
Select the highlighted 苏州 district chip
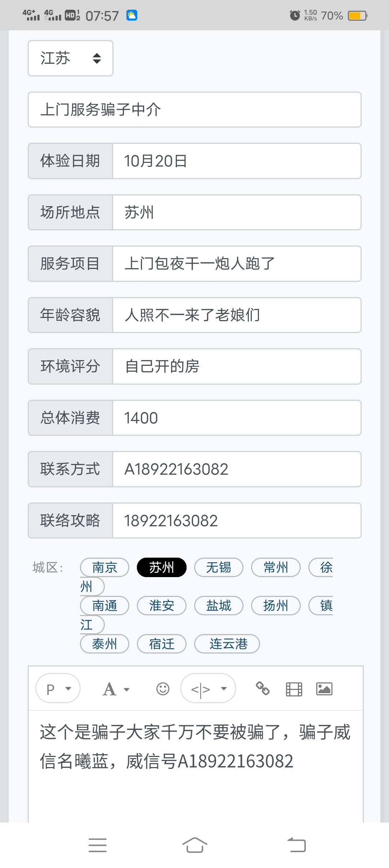pyautogui.click(x=162, y=567)
